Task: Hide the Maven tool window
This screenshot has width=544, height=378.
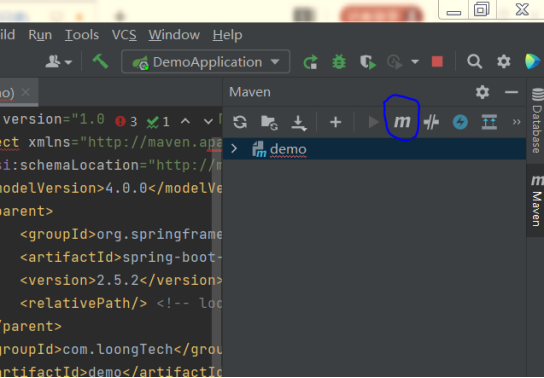Action: coord(511,92)
